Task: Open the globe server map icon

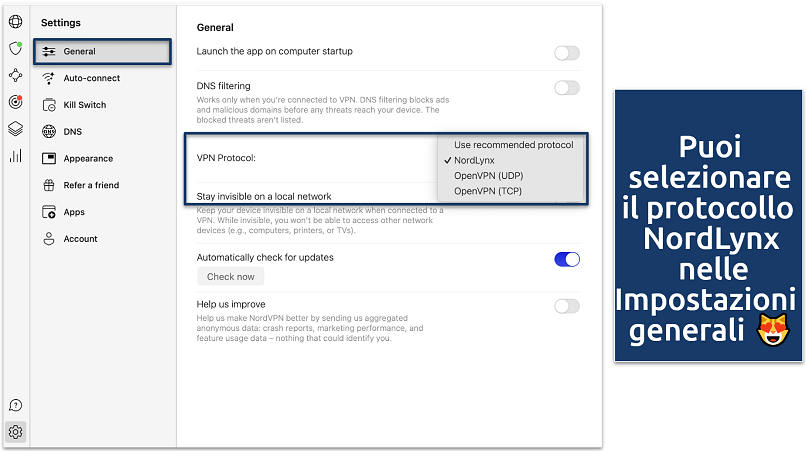Action: point(15,21)
